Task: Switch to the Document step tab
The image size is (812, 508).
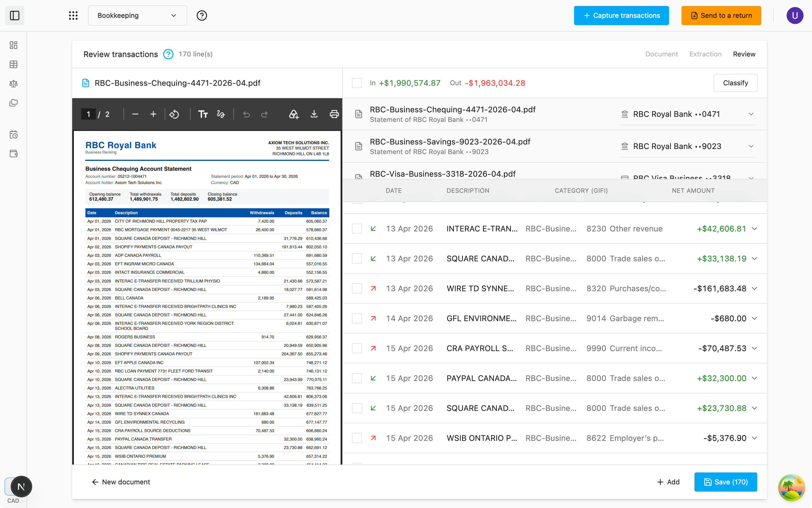Action: point(661,54)
